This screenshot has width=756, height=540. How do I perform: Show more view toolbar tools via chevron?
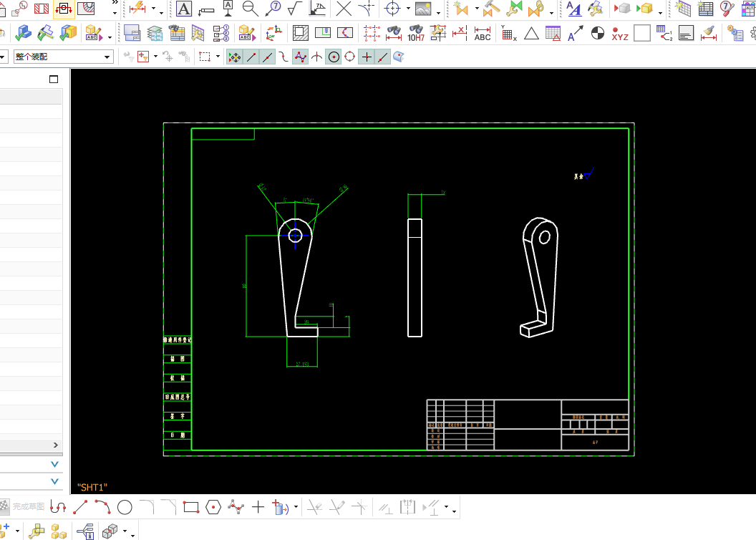(115, 3)
